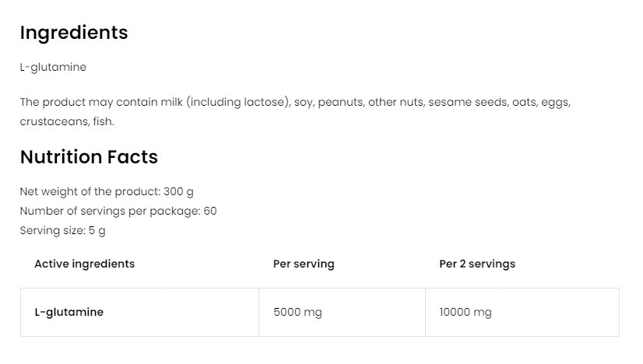
Task: Click the "Serving size: 5 g" line
Action: (62, 231)
